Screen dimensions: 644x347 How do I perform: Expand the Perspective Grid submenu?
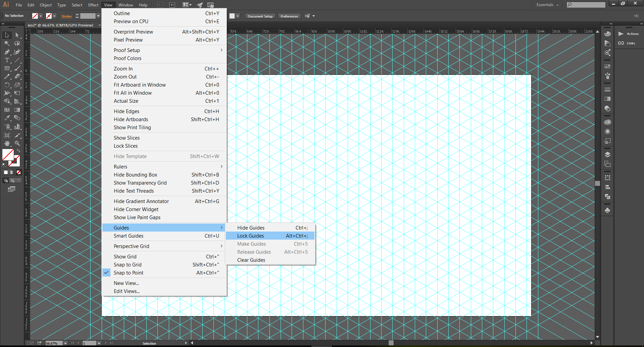point(164,246)
